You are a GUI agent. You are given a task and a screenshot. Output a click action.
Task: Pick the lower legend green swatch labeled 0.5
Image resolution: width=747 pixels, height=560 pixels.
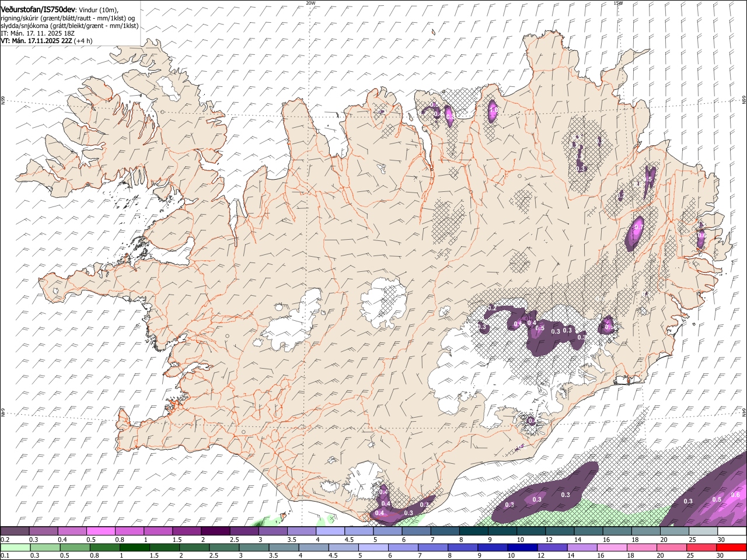pyautogui.click(x=75, y=547)
